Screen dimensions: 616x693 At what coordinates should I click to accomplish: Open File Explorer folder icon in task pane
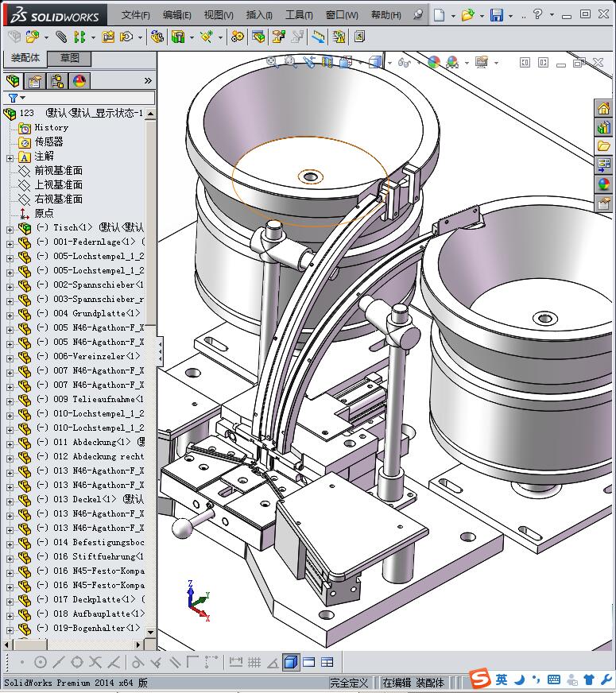pyautogui.click(x=603, y=146)
